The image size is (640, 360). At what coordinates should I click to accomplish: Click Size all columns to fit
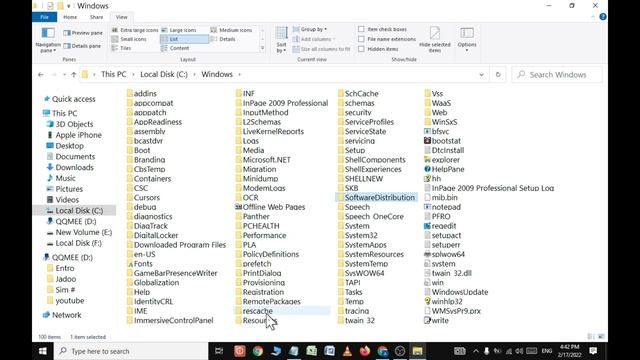[x=322, y=49]
